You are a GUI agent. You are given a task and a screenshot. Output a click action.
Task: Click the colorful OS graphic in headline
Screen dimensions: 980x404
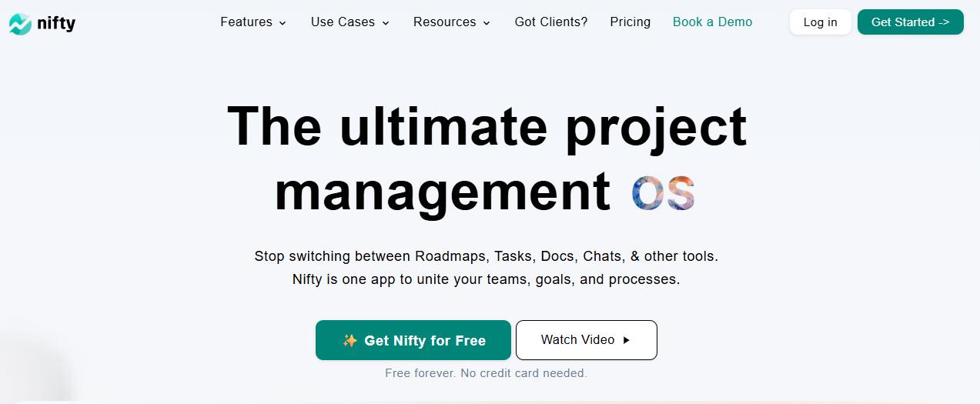(664, 192)
